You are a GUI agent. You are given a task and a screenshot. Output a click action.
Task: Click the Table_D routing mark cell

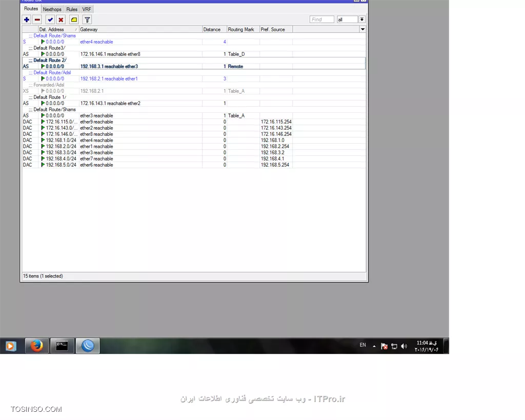coord(243,54)
